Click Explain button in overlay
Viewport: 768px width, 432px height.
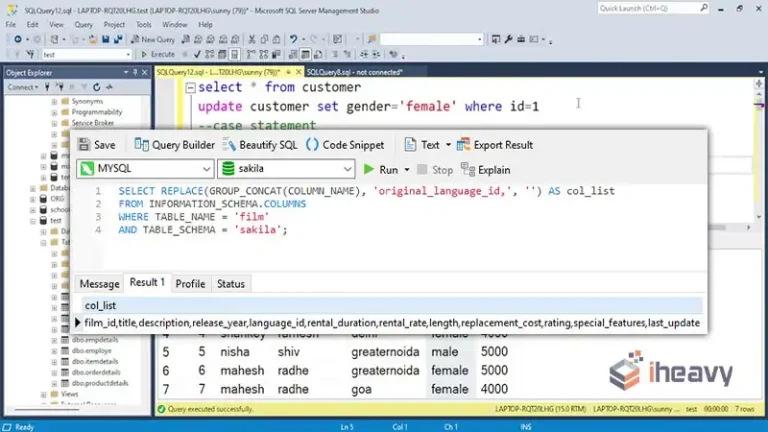coord(486,170)
